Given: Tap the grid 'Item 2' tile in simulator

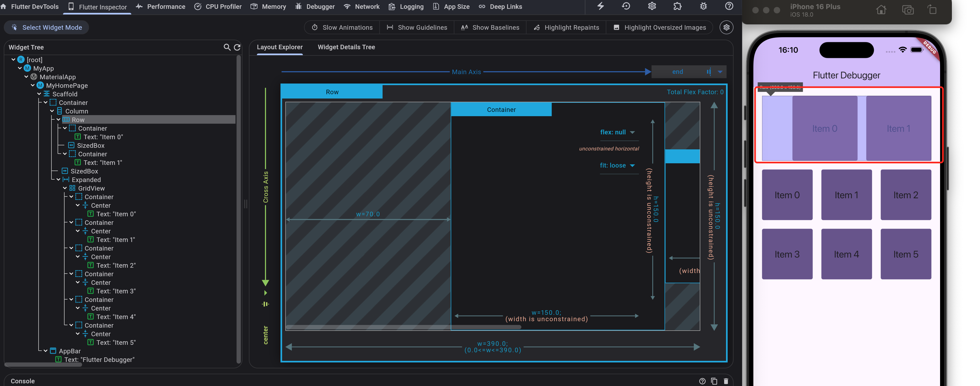Looking at the screenshot, I should pos(906,195).
